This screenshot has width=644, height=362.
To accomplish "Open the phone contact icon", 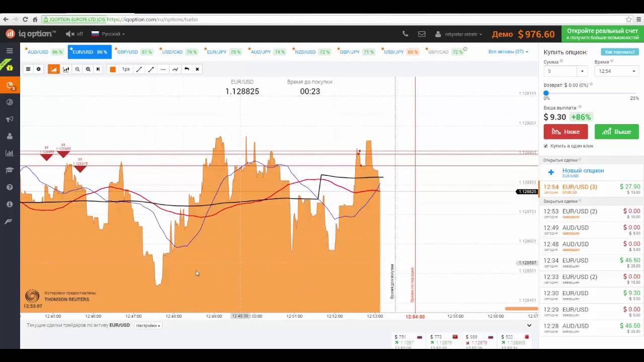I will pos(406,34).
